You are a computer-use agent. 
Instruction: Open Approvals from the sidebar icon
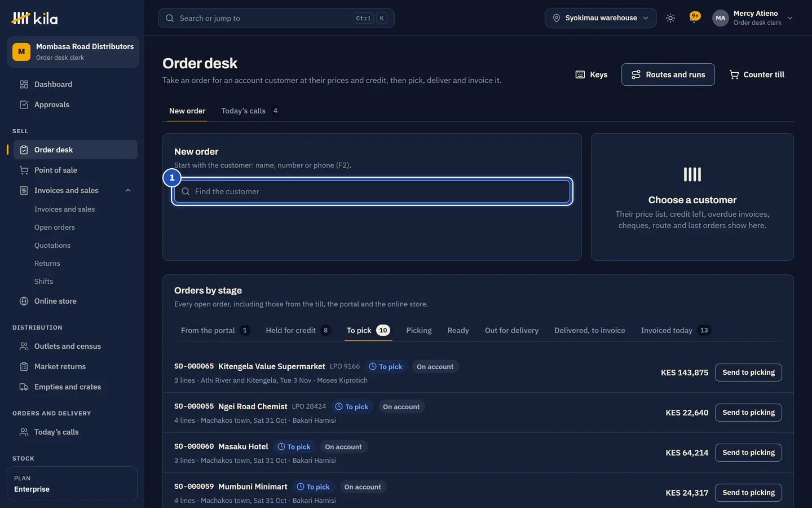(24, 104)
